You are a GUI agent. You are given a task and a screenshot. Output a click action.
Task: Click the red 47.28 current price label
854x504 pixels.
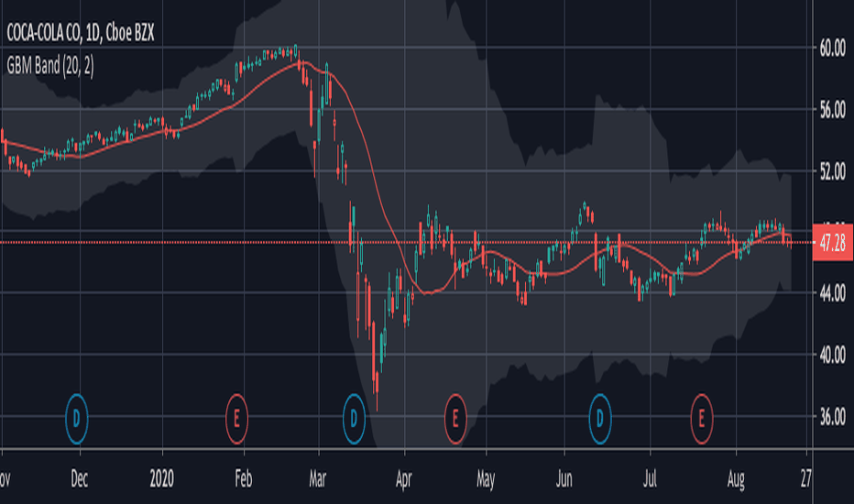click(x=833, y=243)
